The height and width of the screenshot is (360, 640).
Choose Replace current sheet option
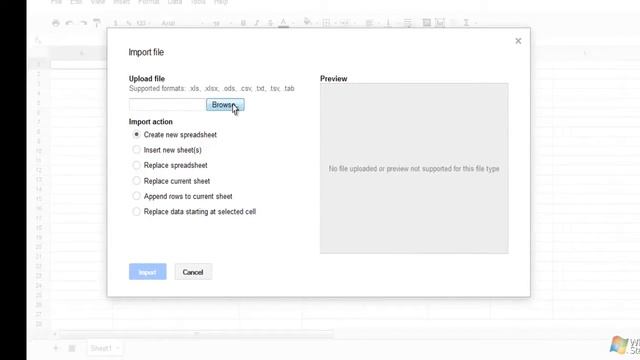coord(136,181)
